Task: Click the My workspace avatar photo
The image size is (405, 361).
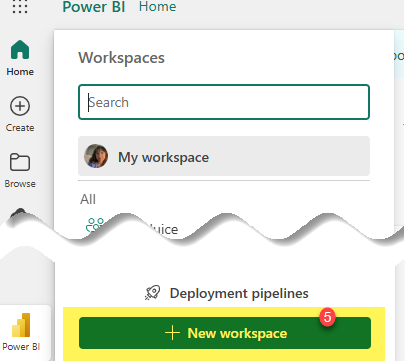Action: tap(96, 156)
